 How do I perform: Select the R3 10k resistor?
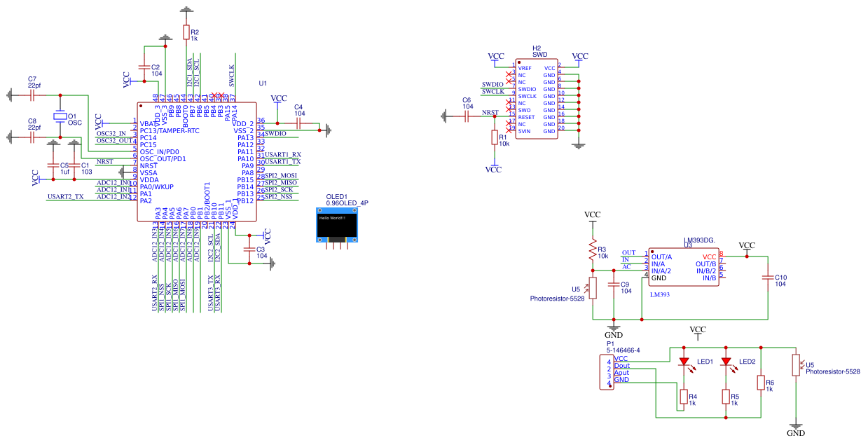(593, 250)
